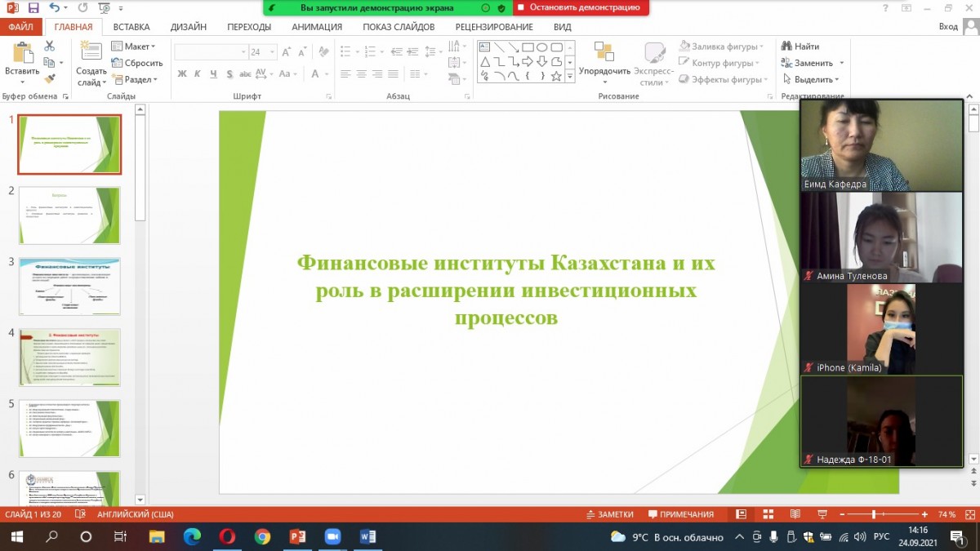Click the zoom slider in status bar
The width and height of the screenshot is (980, 551).
(x=874, y=514)
